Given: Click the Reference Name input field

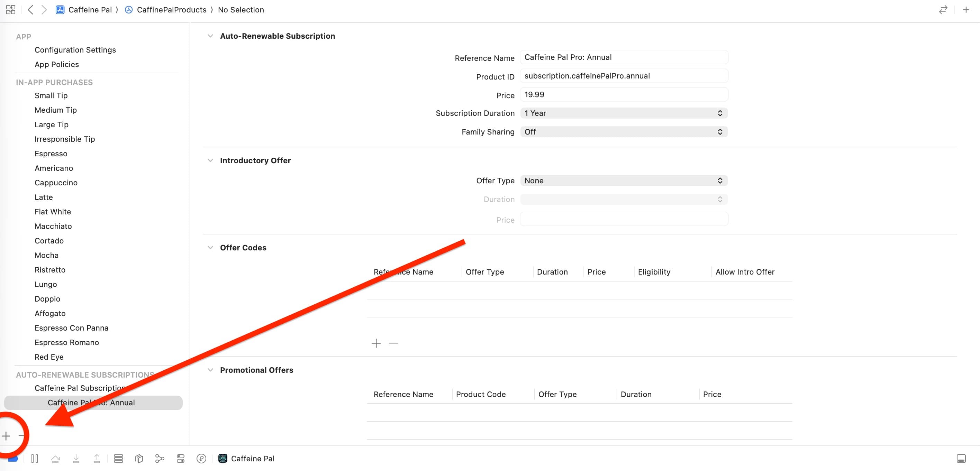Looking at the screenshot, I should [x=624, y=57].
